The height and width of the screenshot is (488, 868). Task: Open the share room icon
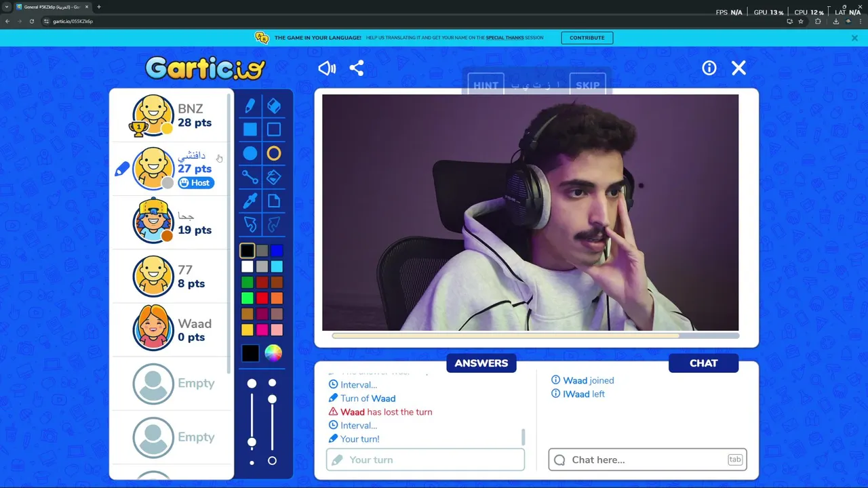357,68
